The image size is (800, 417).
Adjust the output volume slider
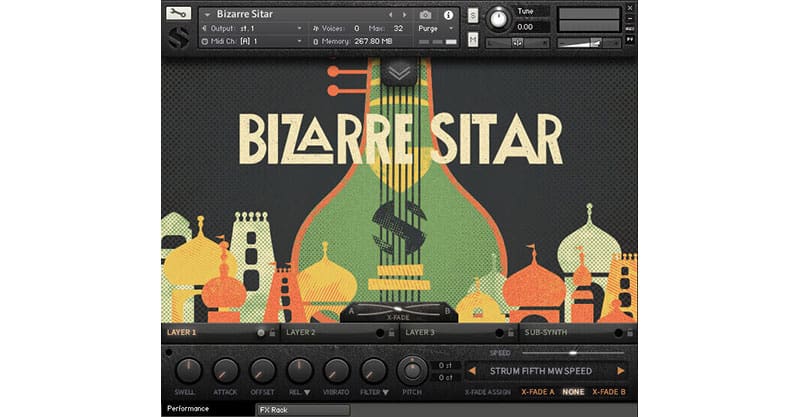(589, 43)
